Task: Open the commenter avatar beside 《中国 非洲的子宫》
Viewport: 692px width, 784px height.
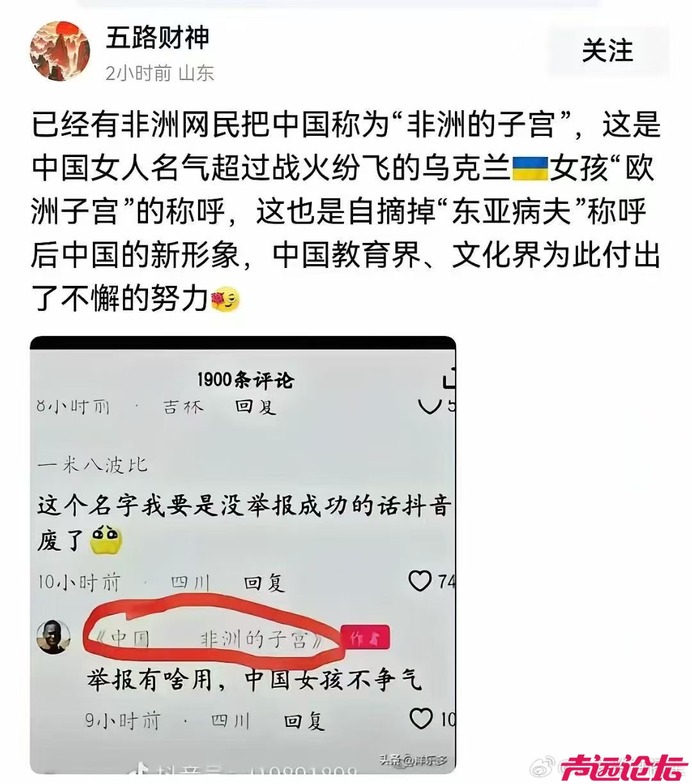Action: [53, 637]
